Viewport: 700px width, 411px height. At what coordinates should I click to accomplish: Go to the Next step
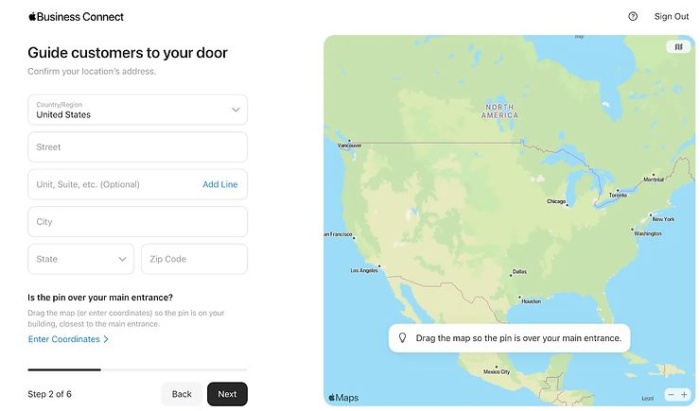point(227,394)
